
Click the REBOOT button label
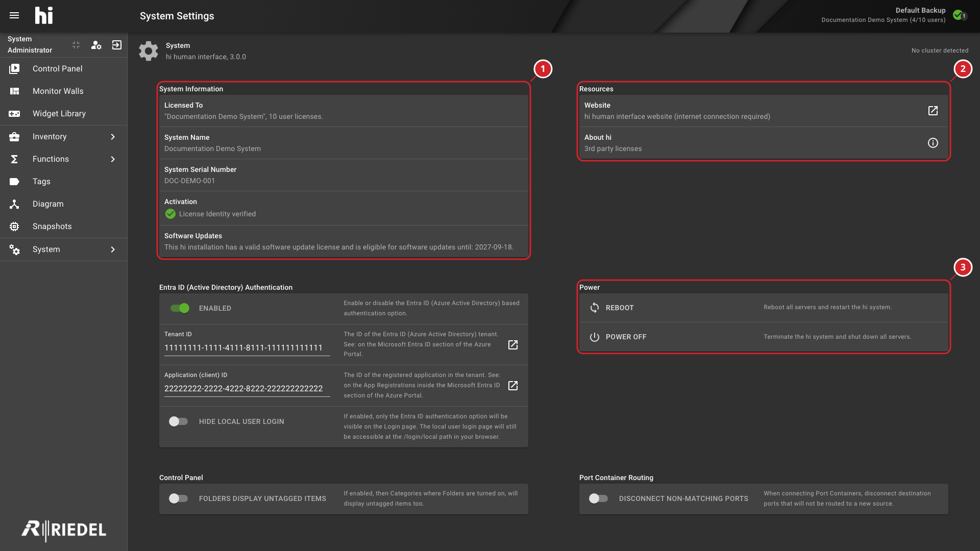620,308
